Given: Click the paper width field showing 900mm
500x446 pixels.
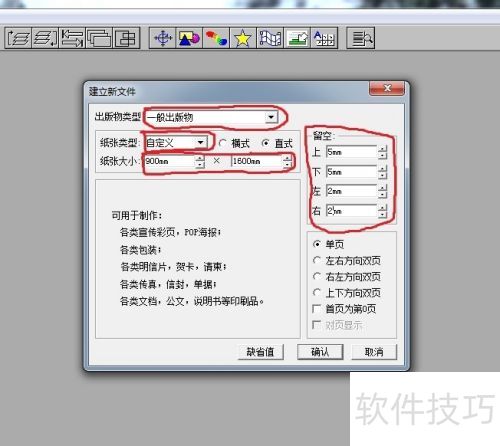Looking at the screenshot, I should point(170,161).
